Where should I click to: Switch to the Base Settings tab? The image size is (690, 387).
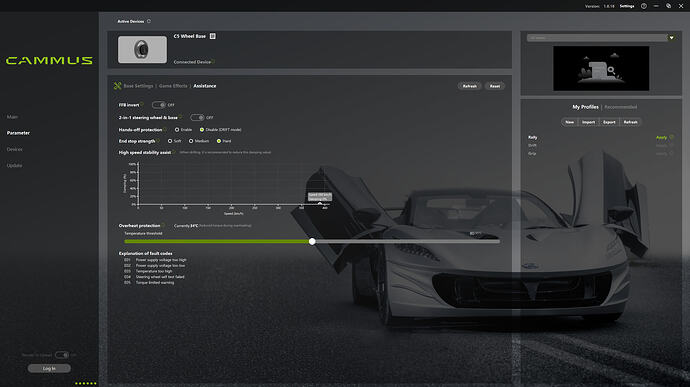(x=138, y=86)
